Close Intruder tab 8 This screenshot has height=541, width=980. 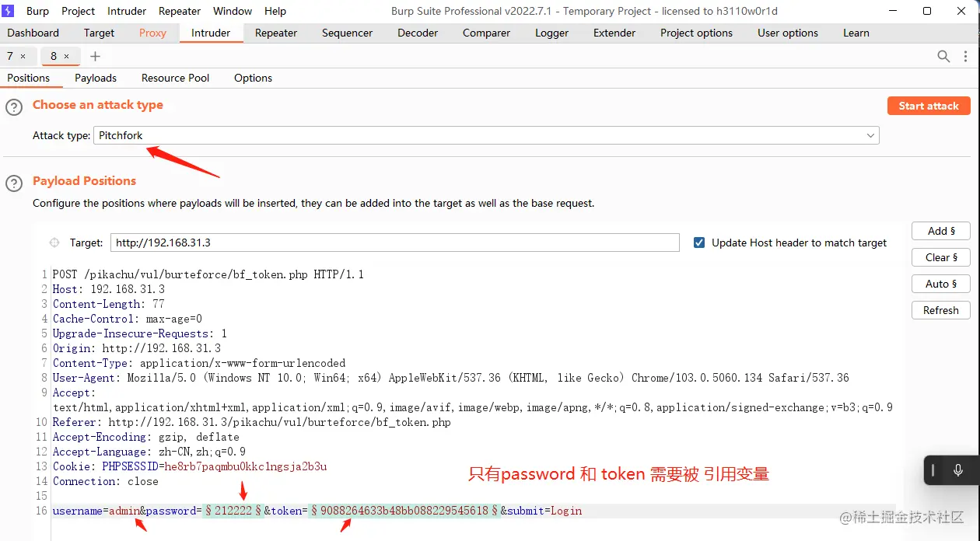click(67, 56)
